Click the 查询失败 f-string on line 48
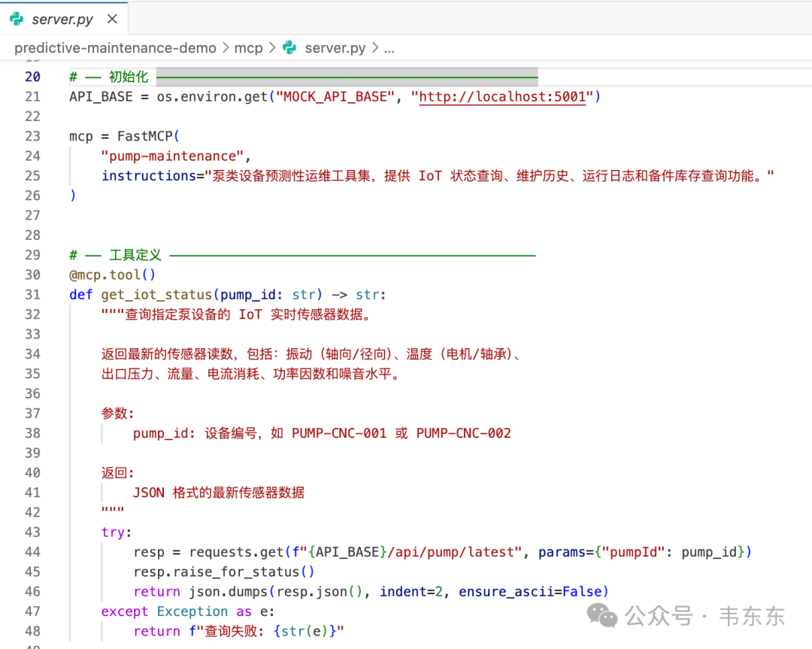This screenshot has height=649, width=812. [x=266, y=632]
